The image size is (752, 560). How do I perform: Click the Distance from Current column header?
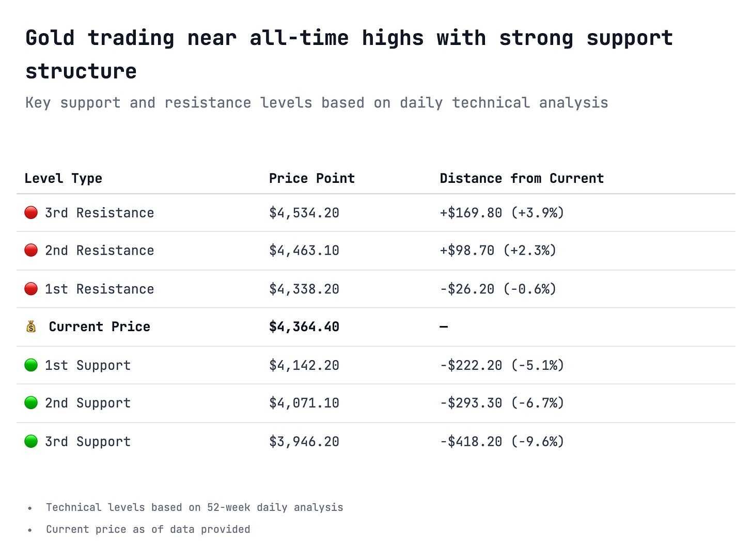click(522, 179)
